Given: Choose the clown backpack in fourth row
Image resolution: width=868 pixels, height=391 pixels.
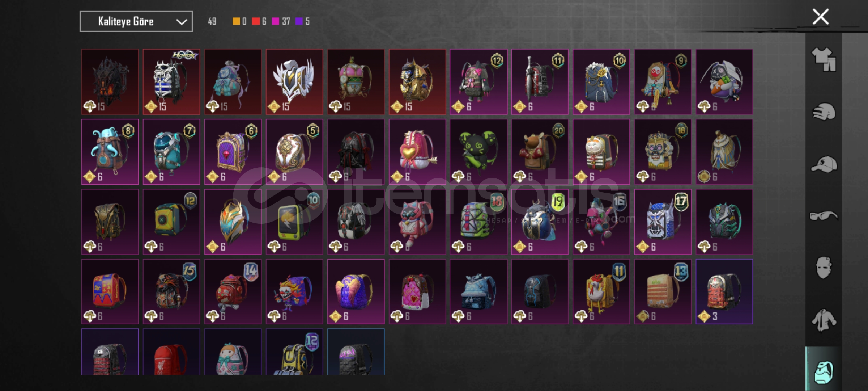Looking at the screenshot, I should point(294,291).
